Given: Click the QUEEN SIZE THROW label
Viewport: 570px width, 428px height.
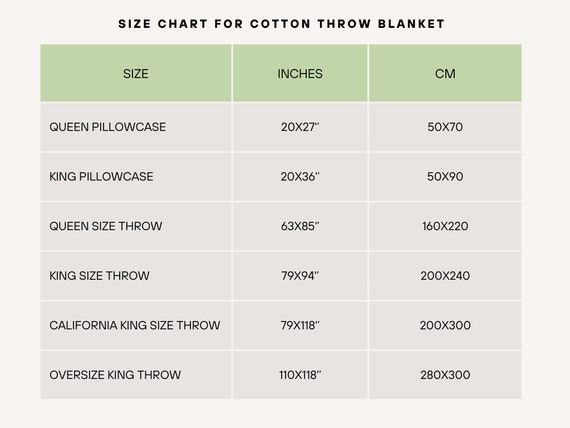Looking at the screenshot, I should (106, 226).
